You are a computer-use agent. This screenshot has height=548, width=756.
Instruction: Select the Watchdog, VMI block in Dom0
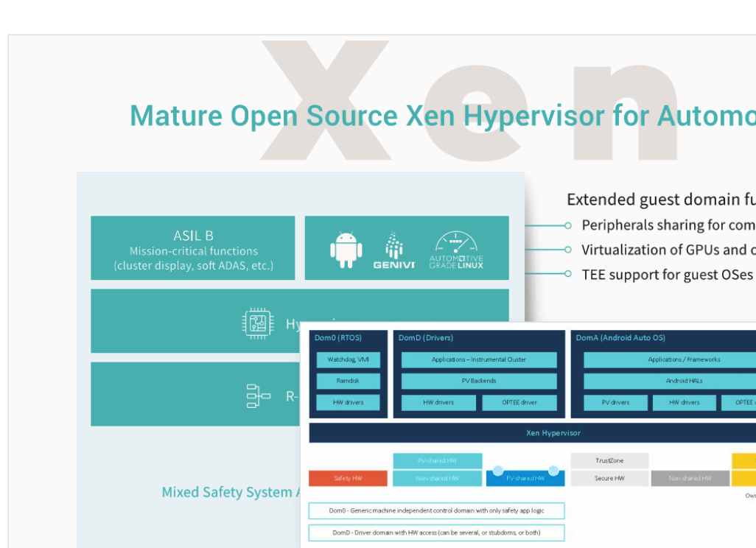347,359
